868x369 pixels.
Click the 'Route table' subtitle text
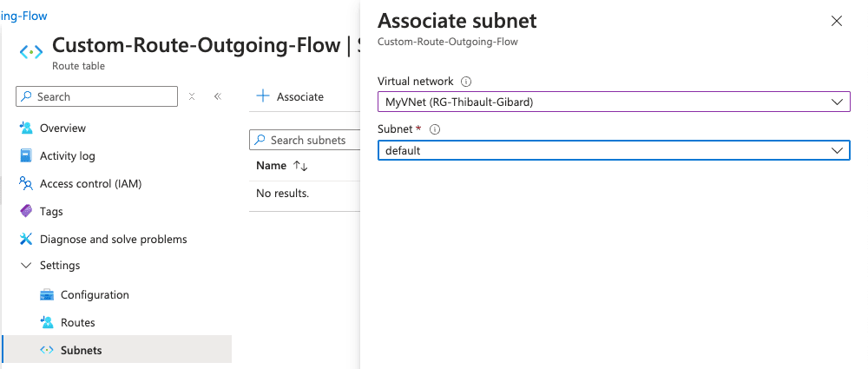[x=79, y=66]
